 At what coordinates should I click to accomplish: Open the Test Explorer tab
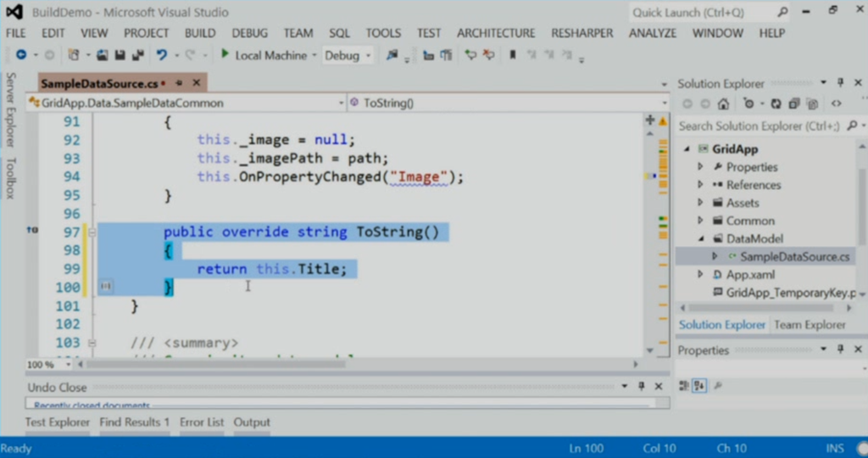click(x=57, y=422)
